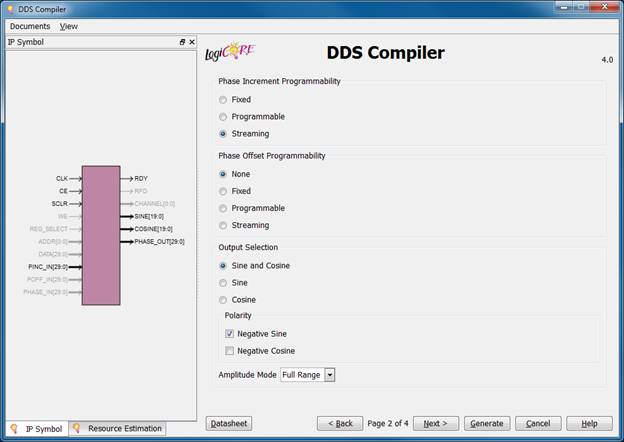Viewport: 624px width, 442px height.
Task: Go to previous page with Back
Action: pos(340,424)
